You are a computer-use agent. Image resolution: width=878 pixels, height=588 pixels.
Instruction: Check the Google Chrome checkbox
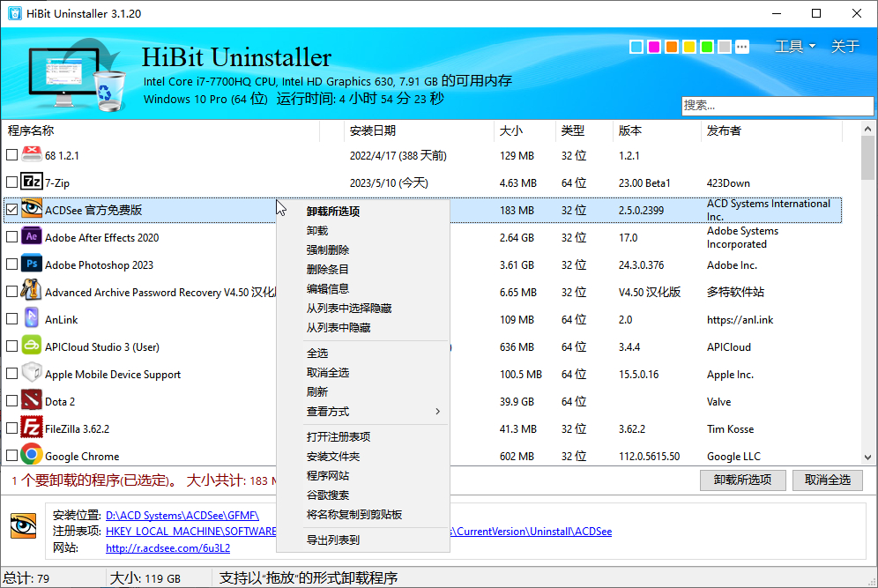11,455
